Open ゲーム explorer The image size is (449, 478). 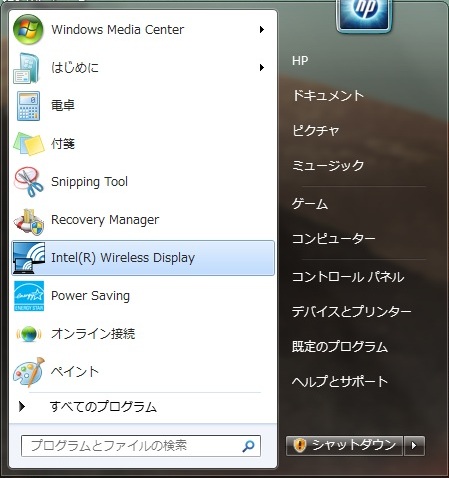[310, 204]
